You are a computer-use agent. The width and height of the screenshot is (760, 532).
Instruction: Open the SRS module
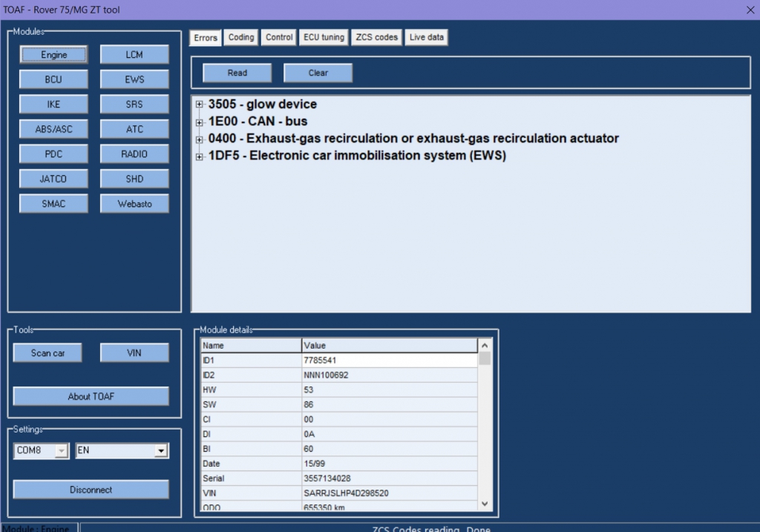(x=134, y=104)
